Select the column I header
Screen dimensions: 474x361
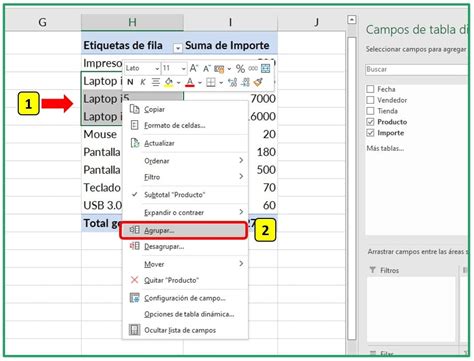coord(230,22)
